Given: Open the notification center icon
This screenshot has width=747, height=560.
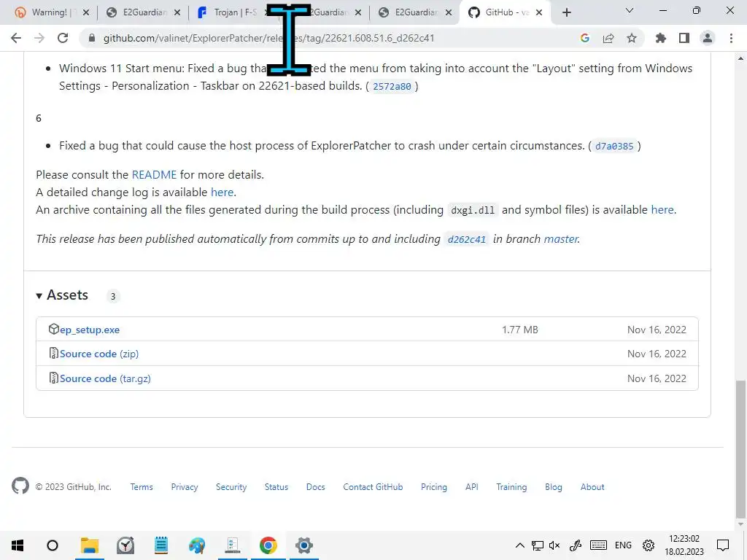Looking at the screenshot, I should (x=723, y=545).
